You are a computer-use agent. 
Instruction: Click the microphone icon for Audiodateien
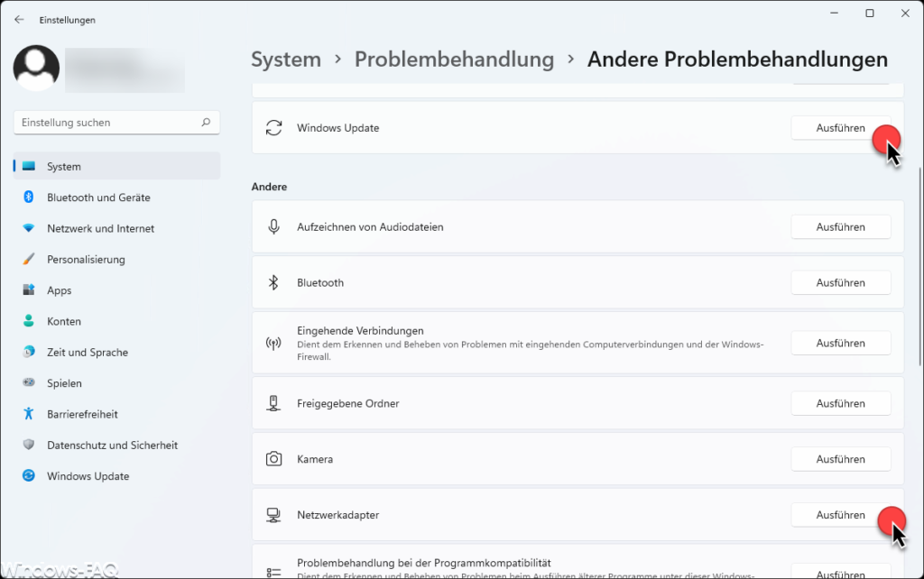273,226
